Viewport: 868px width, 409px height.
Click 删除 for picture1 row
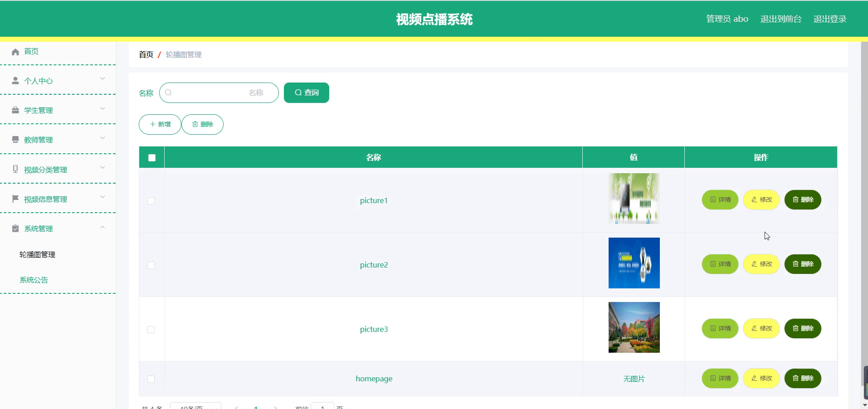(x=803, y=200)
